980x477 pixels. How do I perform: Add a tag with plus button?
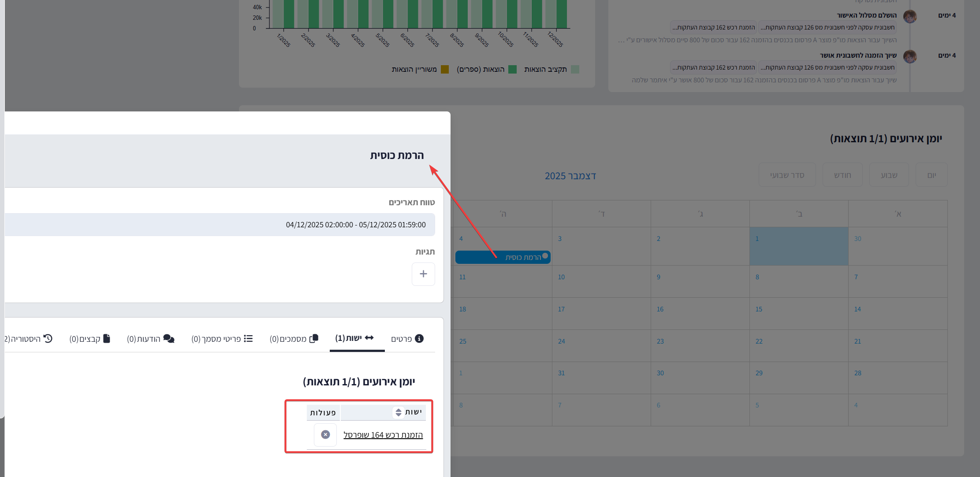coord(423,274)
